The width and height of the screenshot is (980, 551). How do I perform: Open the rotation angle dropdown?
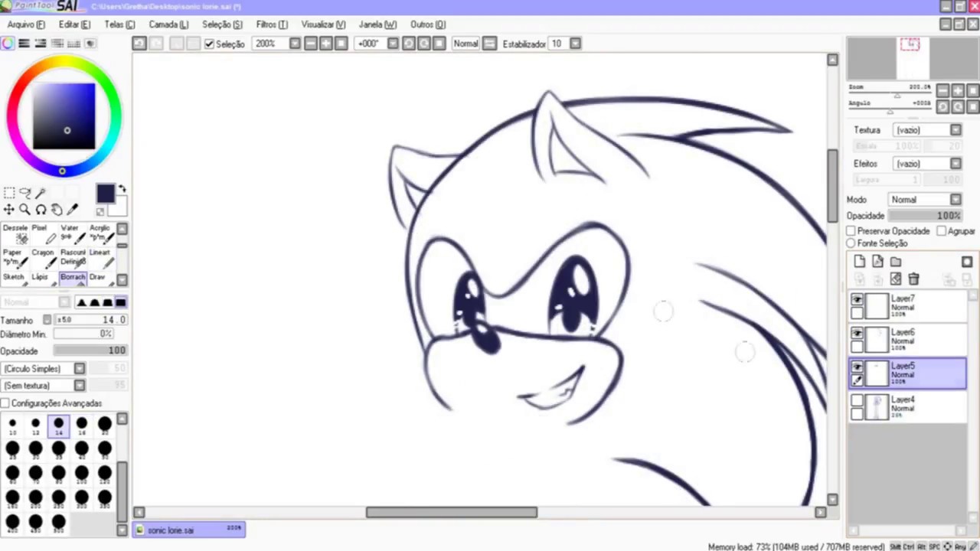click(393, 44)
